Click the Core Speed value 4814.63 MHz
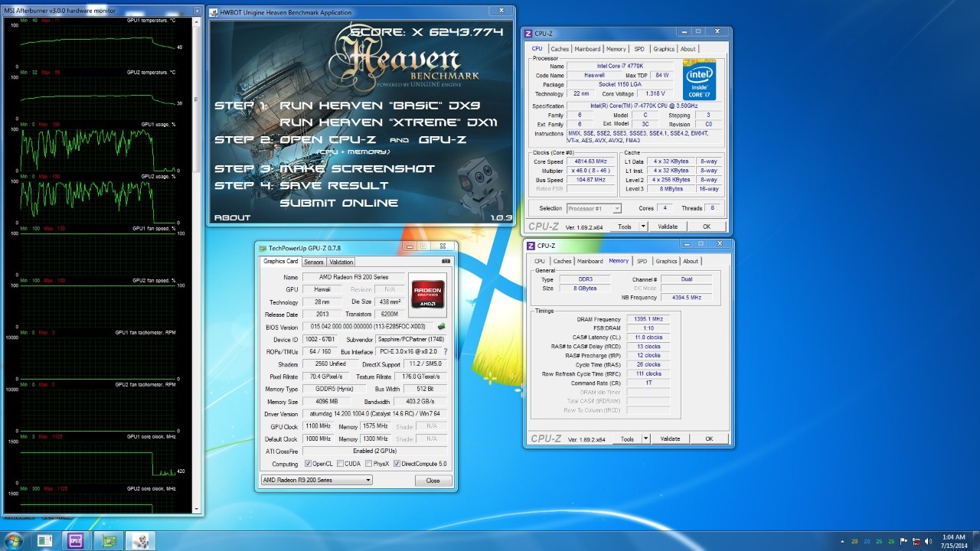Image resolution: width=980 pixels, height=551 pixels. tap(590, 161)
